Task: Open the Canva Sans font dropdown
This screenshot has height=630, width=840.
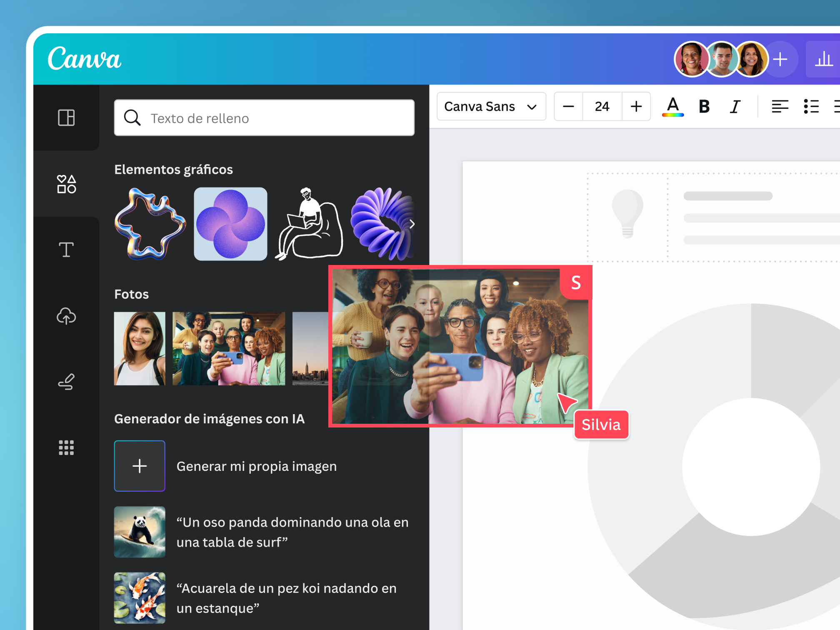Action: tap(491, 107)
